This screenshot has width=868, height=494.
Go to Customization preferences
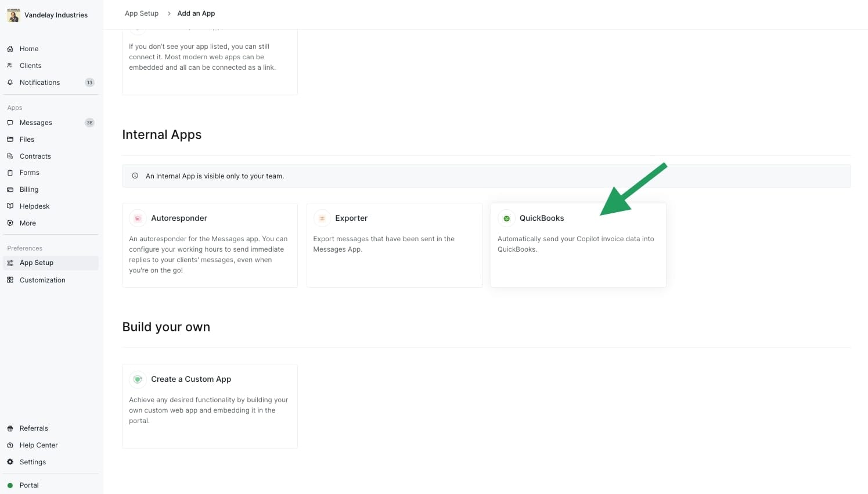42,280
